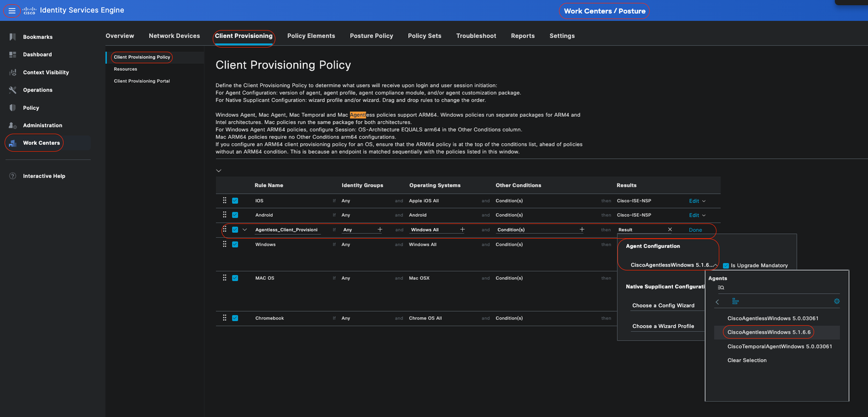Image resolution: width=868 pixels, height=417 pixels.
Task: Select Resources in left submenu
Action: click(126, 69)
